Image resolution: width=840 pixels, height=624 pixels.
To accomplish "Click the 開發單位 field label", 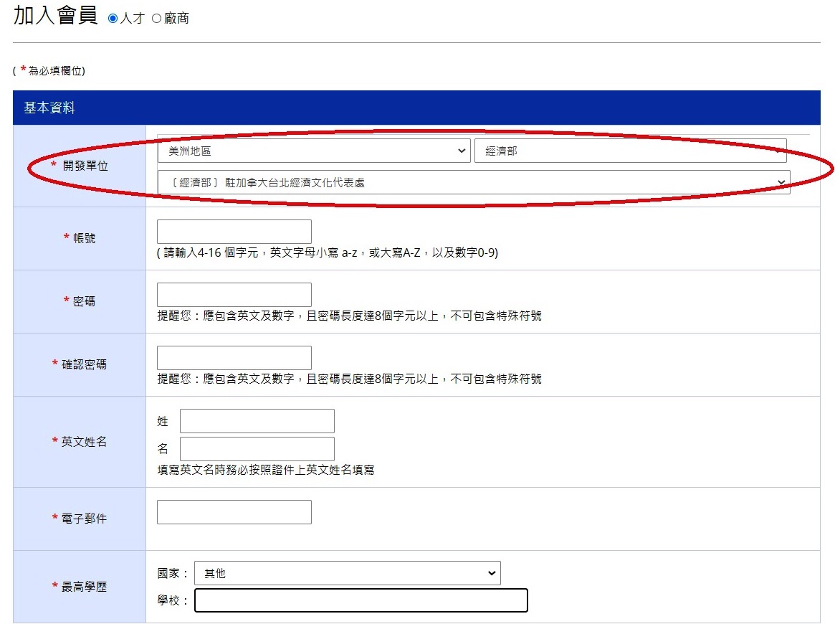I will coord(85,166).
